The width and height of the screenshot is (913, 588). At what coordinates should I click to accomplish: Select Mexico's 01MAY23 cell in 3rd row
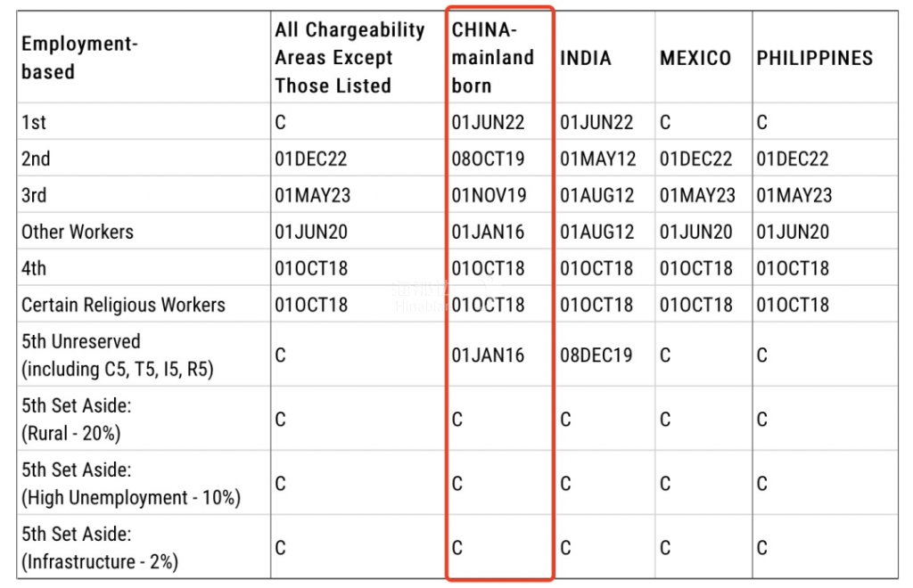(697, 196)
